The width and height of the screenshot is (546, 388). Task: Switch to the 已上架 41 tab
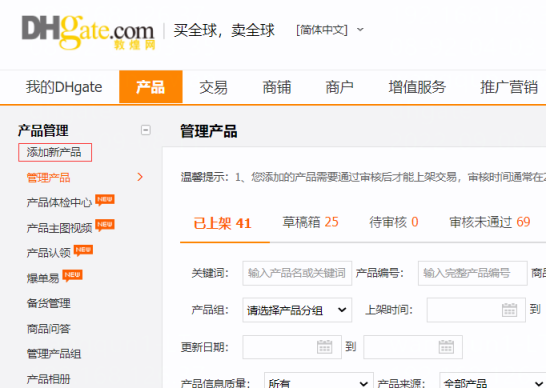(x=223, y=223)
